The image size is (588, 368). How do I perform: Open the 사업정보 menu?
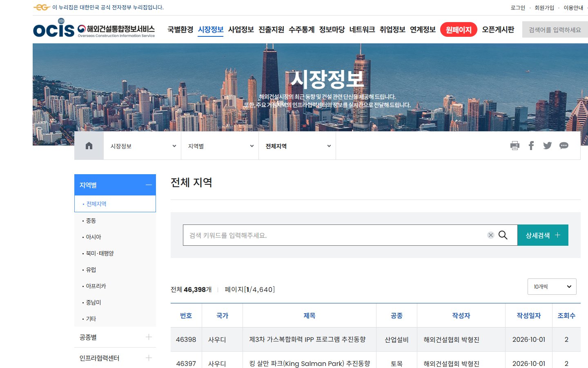241,29
